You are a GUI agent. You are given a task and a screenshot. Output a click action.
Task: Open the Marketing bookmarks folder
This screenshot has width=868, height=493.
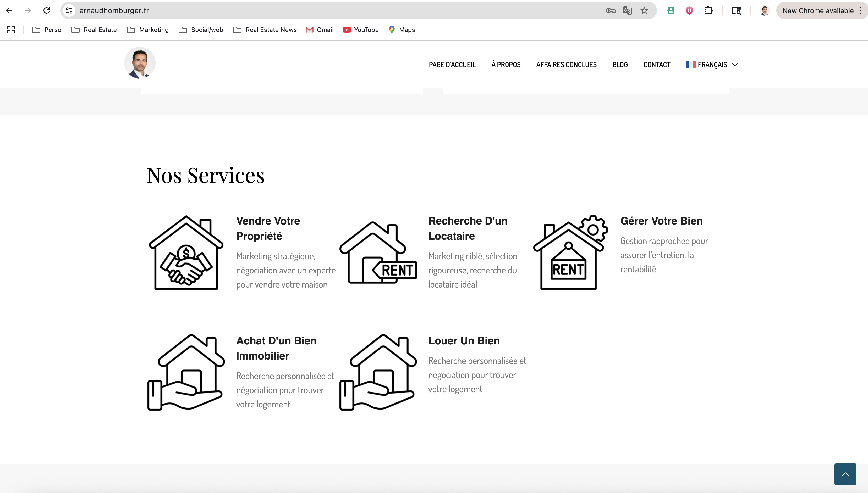[147, 30]
